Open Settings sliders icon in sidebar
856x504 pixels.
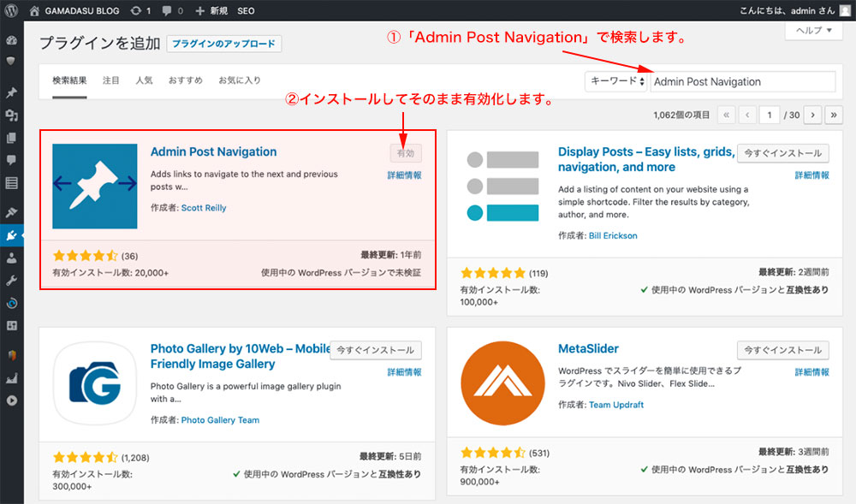pyautogui.click(x=11, y=326)
